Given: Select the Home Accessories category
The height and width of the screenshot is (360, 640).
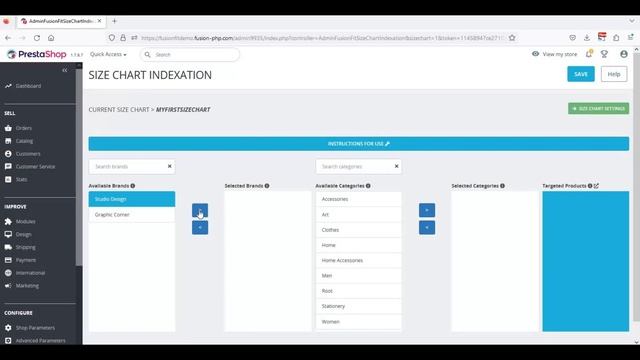Looking at the screenshot, I should (359, 260).
